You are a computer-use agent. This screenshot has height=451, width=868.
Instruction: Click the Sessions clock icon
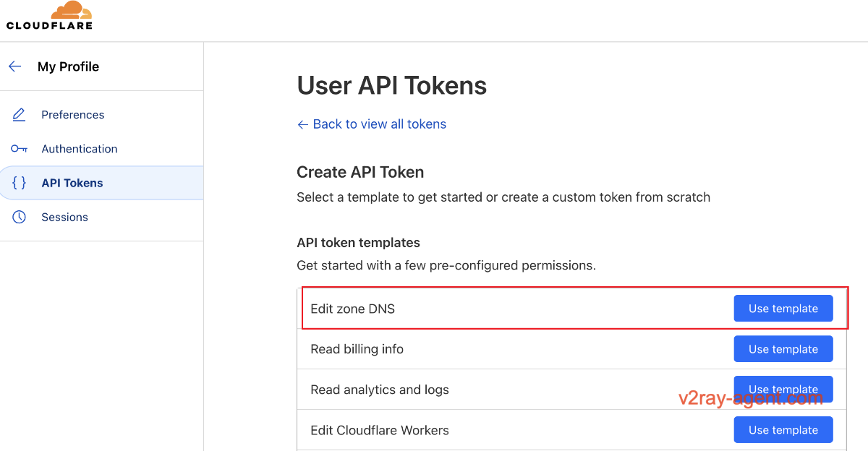(x=19, y=217)
